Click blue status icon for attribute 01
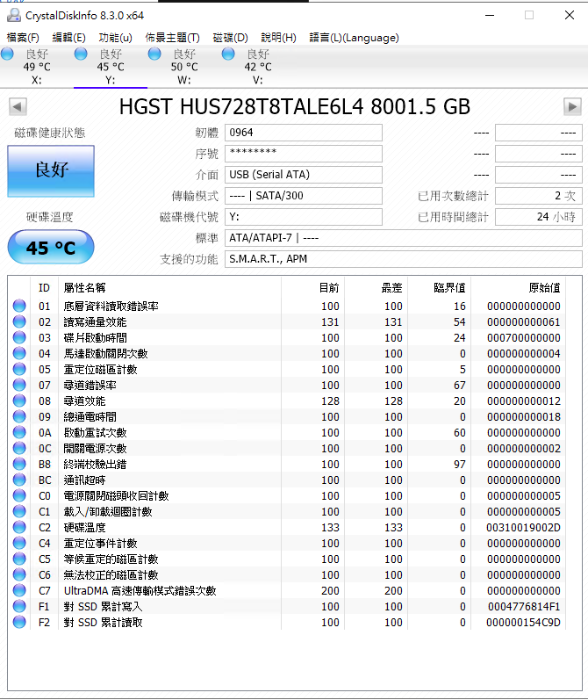This screenshot has height=700, width=588. point(19,307)
